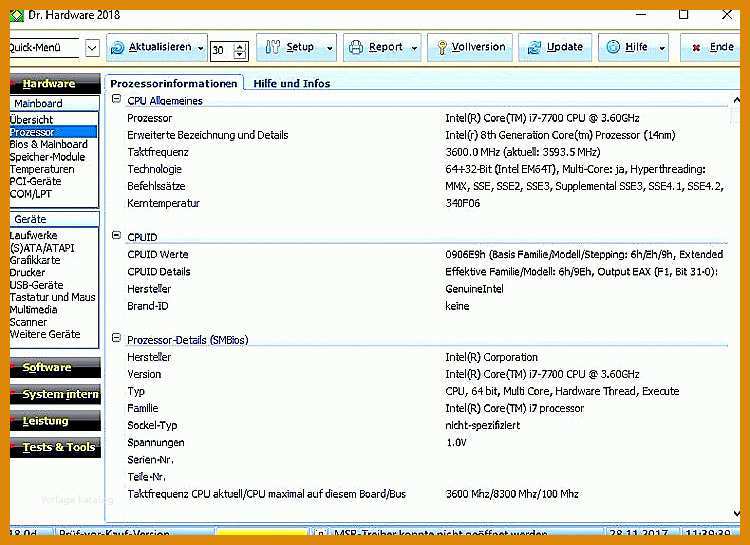Image resolution: width=750 pixels, height=545 pixels.
Task: Select Weitere Geräte entry
Action: (45, 334)
